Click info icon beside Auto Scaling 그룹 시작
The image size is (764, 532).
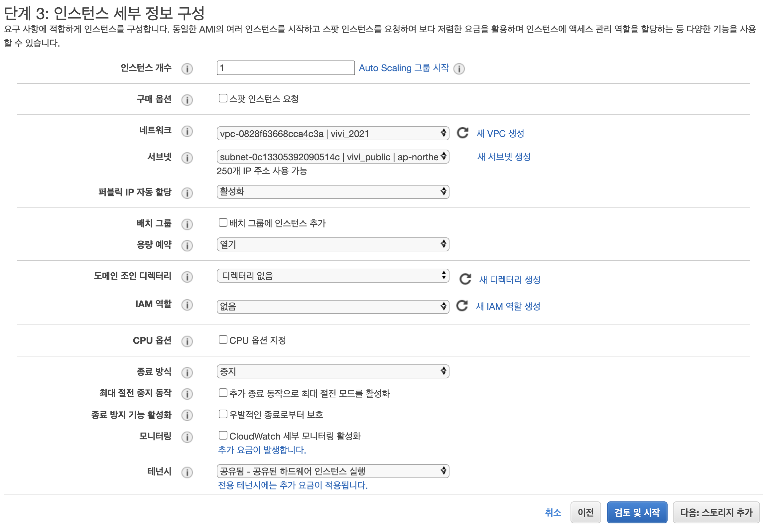tap(459, 68)
